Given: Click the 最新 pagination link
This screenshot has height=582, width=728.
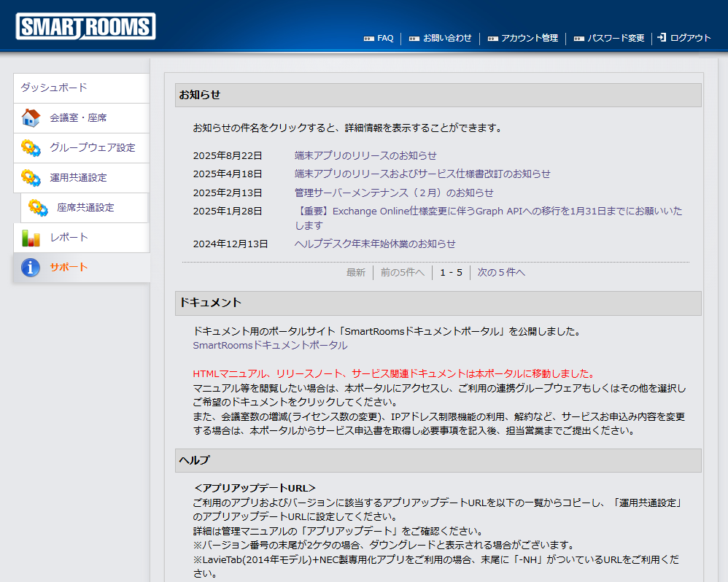Looking at the screenshot, I should pos(356,273).
